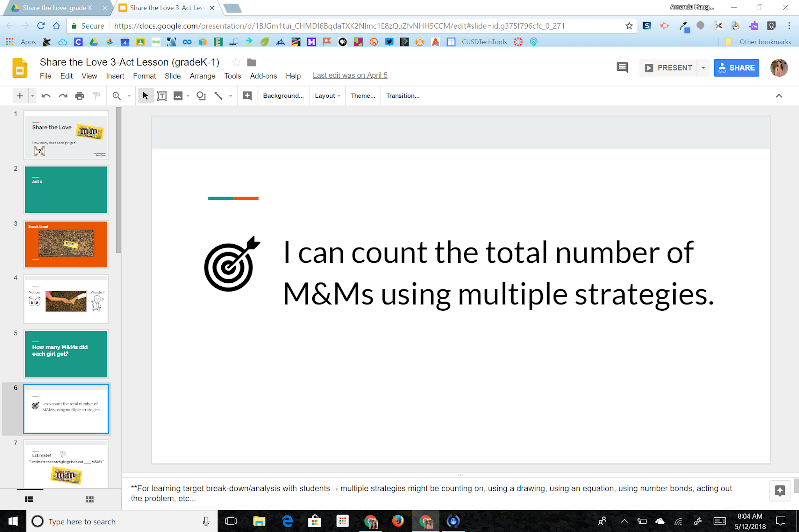Open the Windows Start menu

click(x=13, y=521)
